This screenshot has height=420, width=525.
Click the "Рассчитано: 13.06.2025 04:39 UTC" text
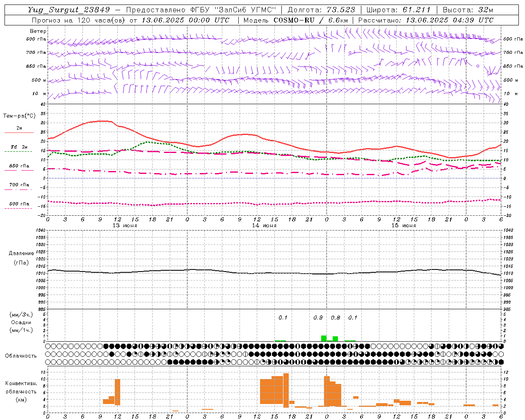point(426,20)
